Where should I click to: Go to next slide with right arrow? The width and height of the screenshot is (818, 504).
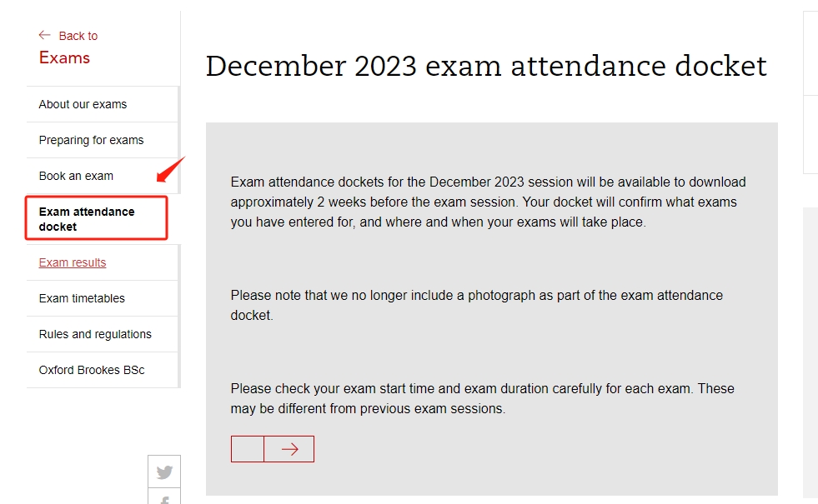(x=289, y=449)
